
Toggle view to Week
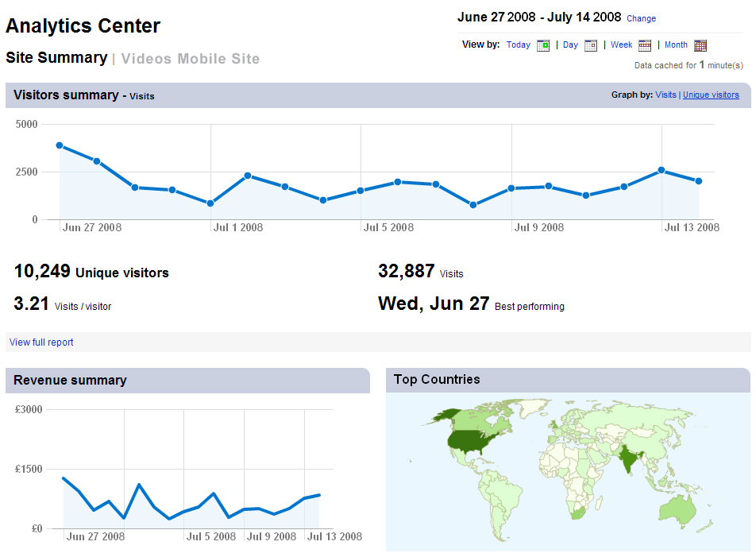point(622,45)
